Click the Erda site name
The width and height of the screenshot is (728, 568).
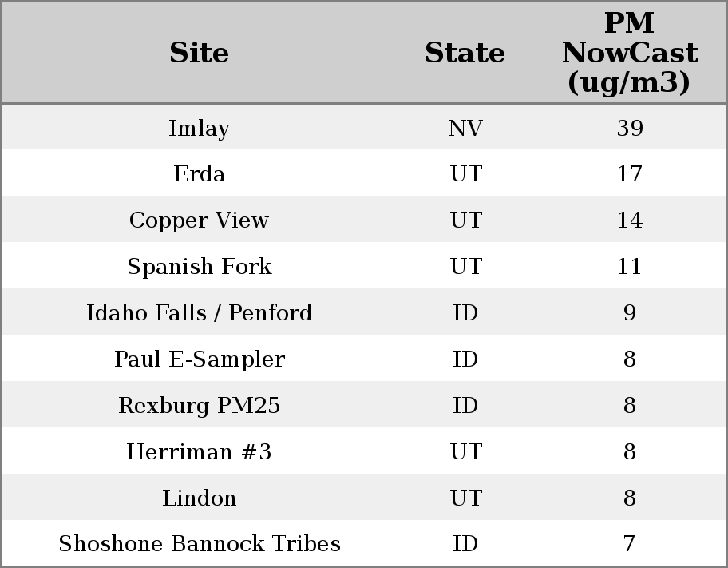(199, 174)
